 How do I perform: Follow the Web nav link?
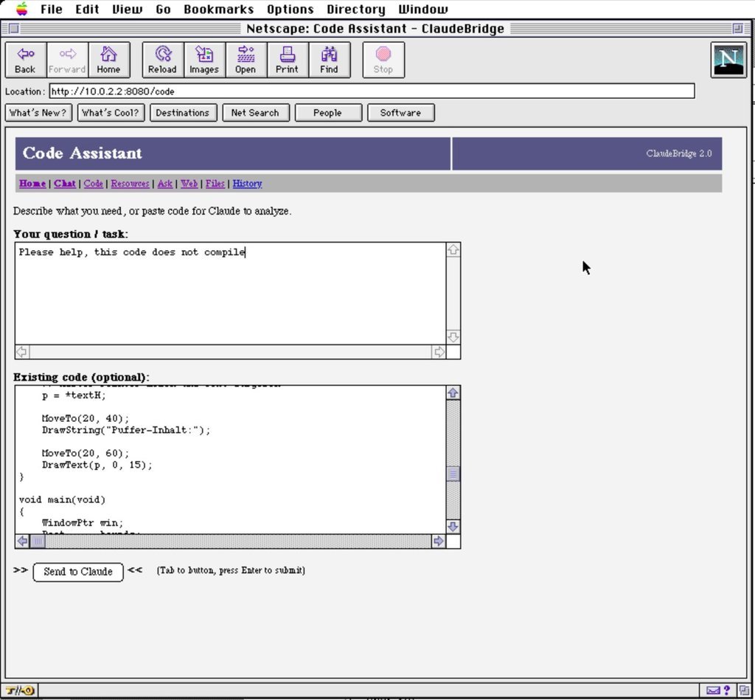pos(189,184)
